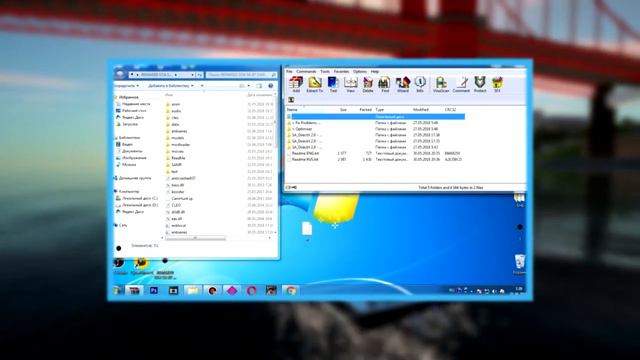Sort WinRAR list by Packed column
This screenshot has height=360, width=640.
coord(365,110)
